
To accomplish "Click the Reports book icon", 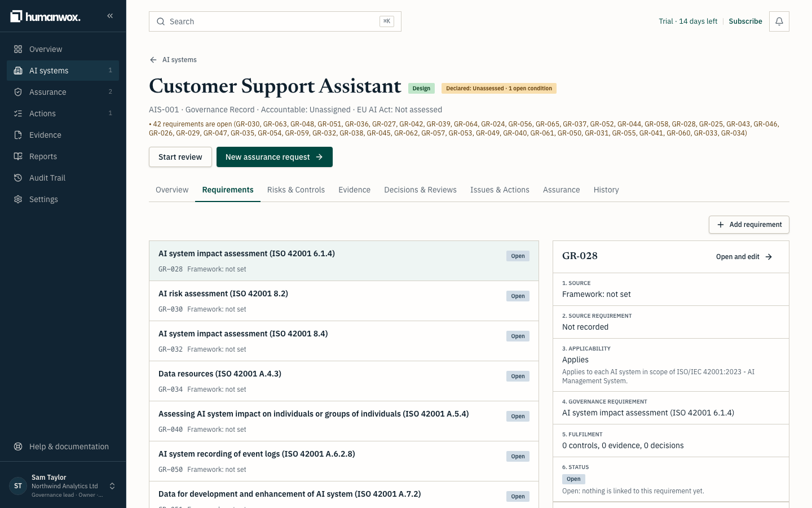I will pyautogui.click(x=18, y=156).
